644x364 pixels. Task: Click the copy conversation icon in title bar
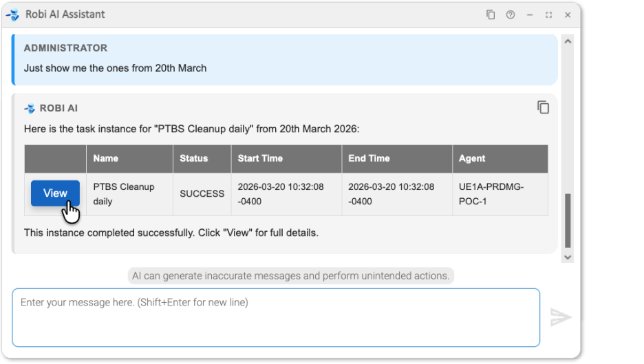(x=491, y=14)
